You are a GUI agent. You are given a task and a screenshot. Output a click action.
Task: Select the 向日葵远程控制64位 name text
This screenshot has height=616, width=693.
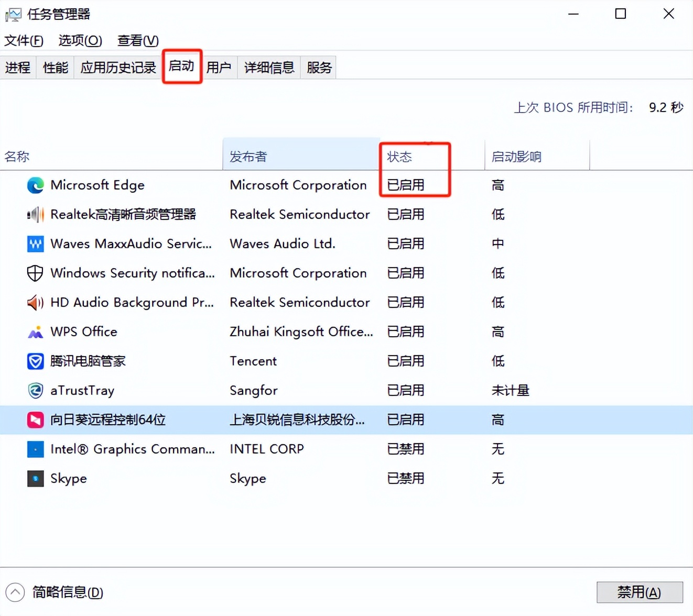[108, 420]
